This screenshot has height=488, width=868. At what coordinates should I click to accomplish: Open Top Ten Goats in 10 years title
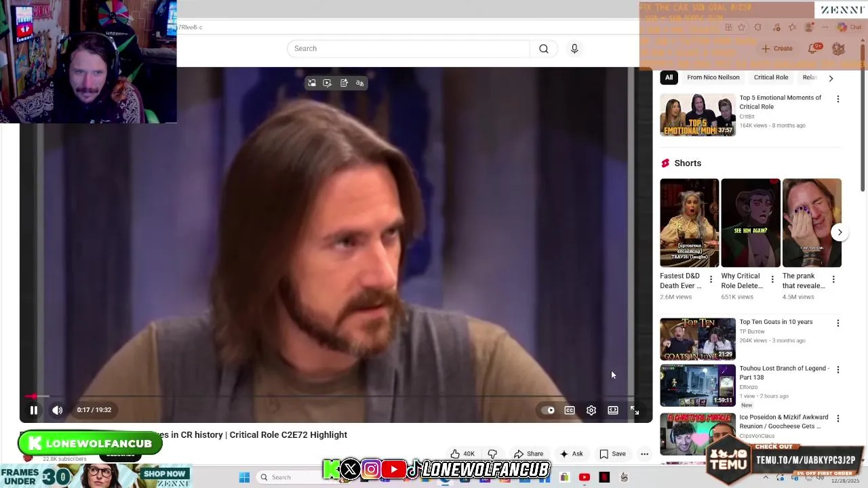click(x=776, y=322)
